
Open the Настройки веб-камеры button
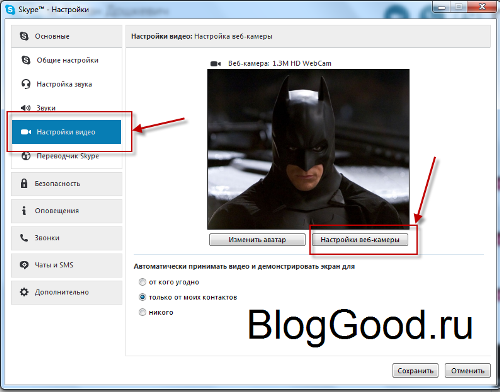pyautogui.click(x=360, y=239)
